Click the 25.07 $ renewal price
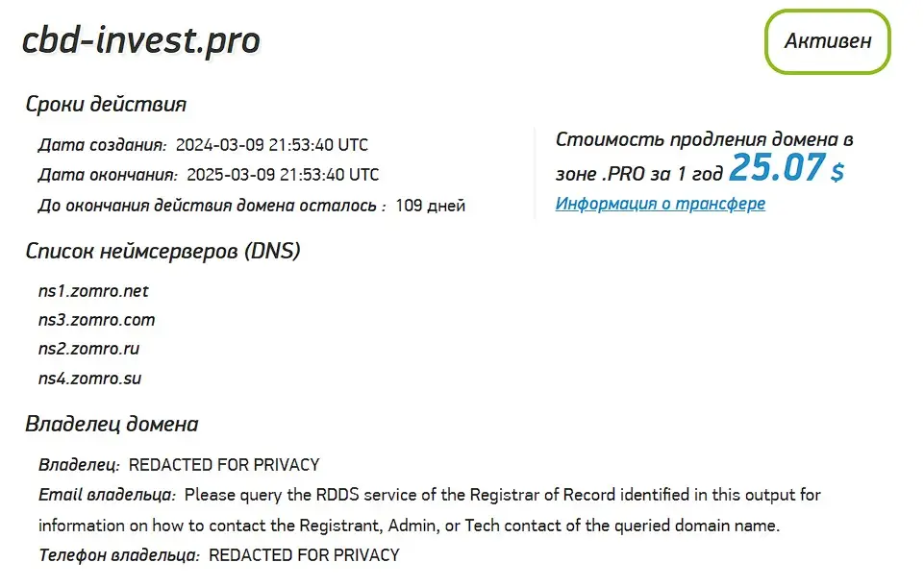 pos(786,169)
